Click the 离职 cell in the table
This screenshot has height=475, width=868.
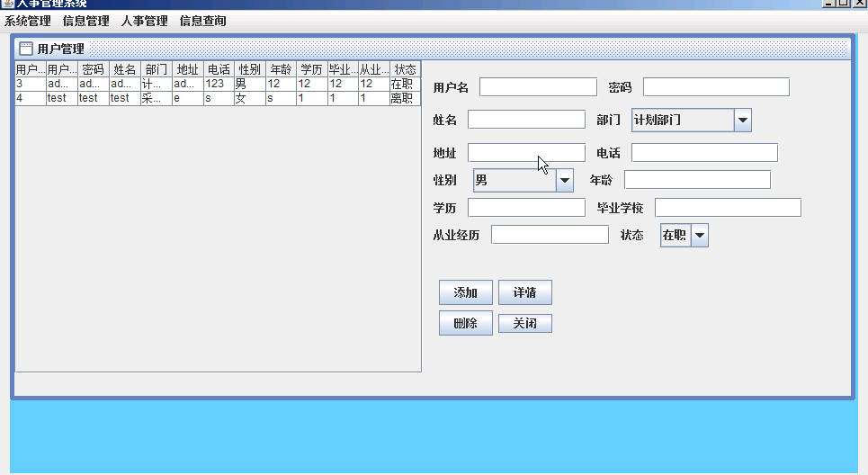pyautogui.click(x=405, y=98)
